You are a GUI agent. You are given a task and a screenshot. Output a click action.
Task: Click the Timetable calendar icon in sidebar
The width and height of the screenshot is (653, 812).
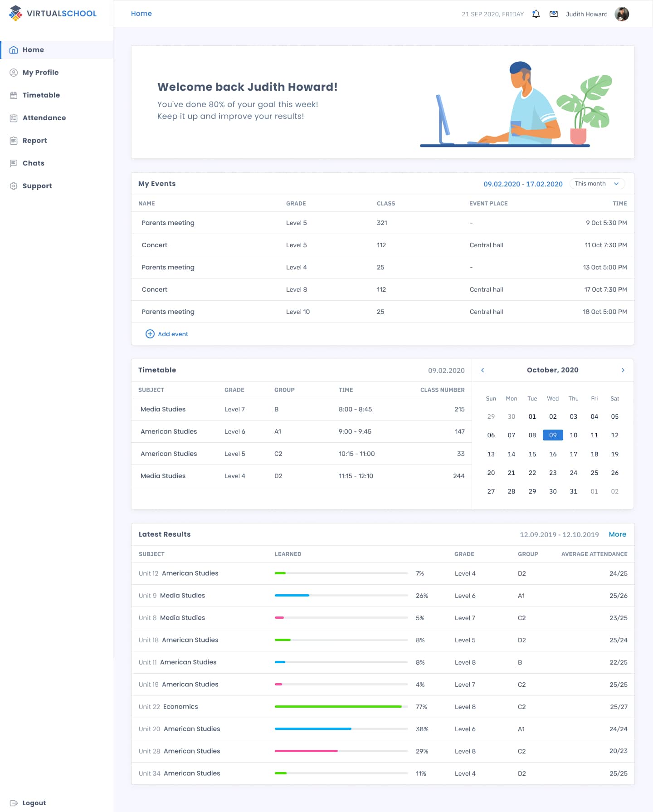tap(14, 95)
